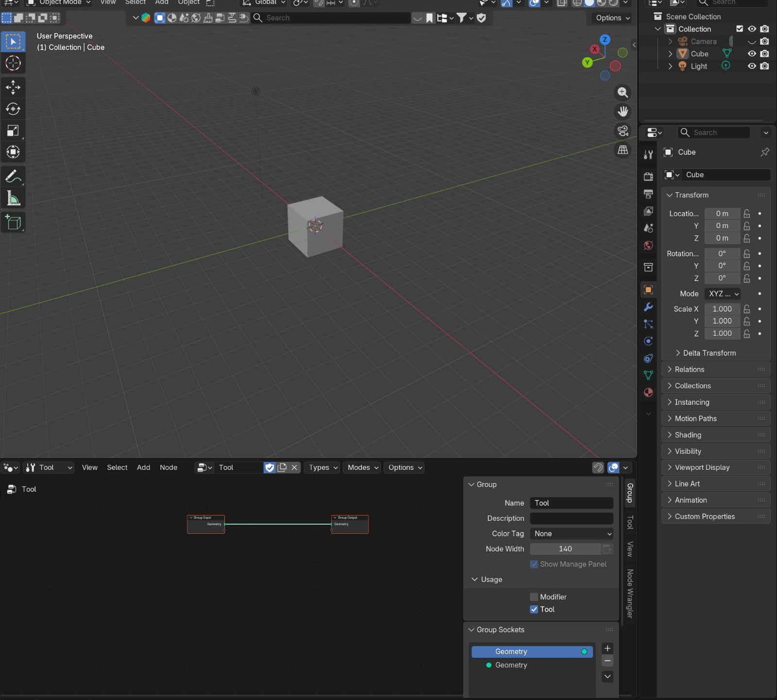The image size is (777, 700).
Task: Hide the Cube in the outliner
Action: click(x=752, y=53)
